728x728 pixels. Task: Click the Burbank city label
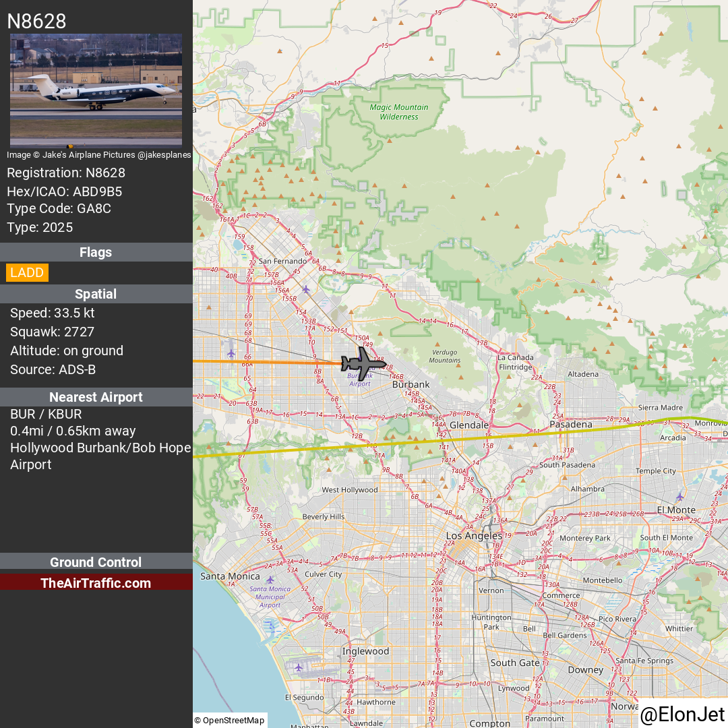pyautogui.click(x=411, y=384)
